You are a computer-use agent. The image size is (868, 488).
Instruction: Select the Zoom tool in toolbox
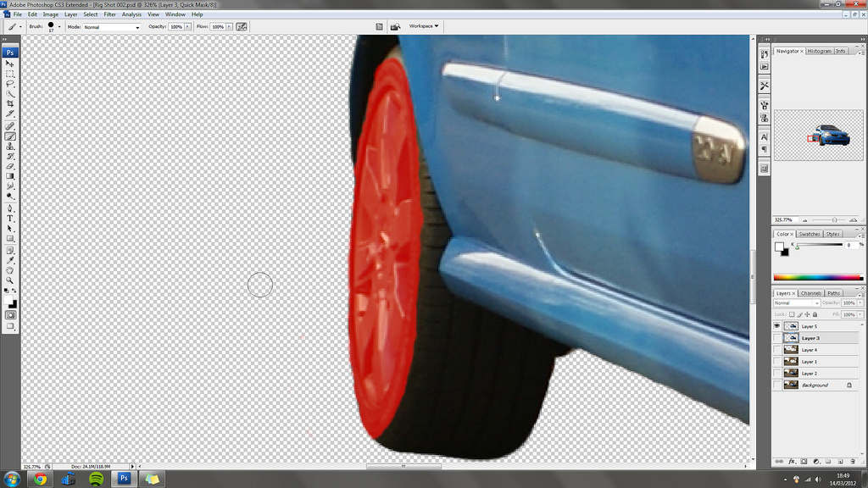pyautogui.click(x=10, y=280)
